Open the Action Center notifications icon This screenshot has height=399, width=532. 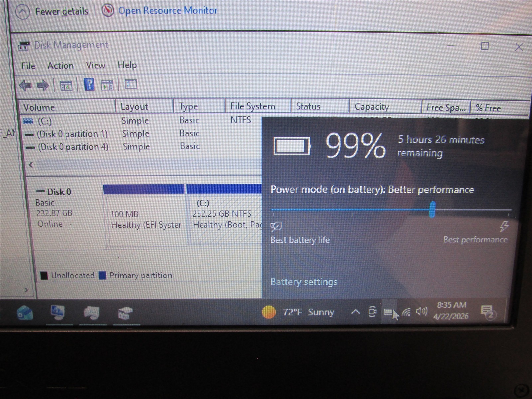pos(488,312)
